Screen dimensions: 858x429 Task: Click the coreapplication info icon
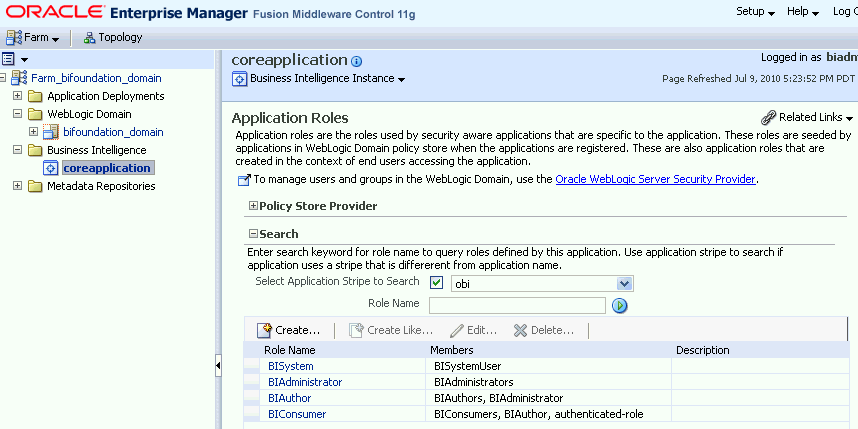click(x=356, y=61)
